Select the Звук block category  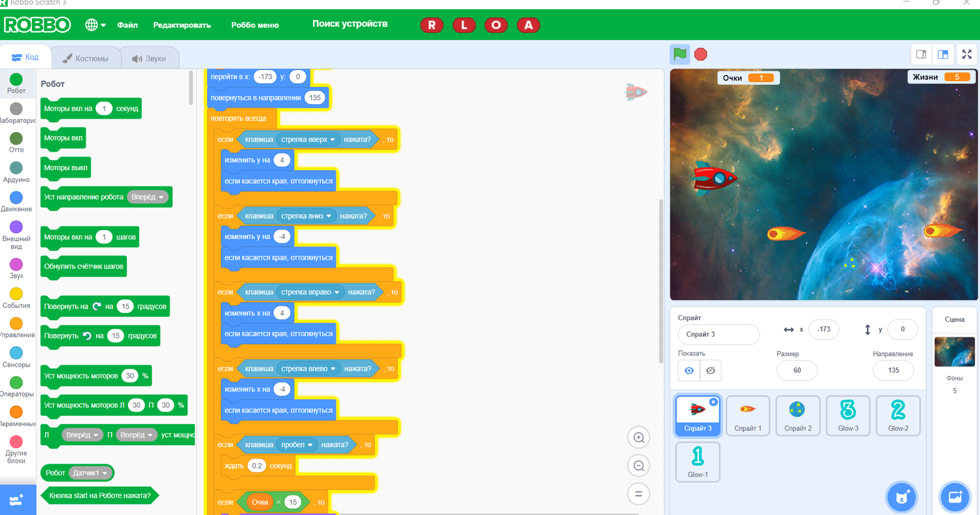16,269
